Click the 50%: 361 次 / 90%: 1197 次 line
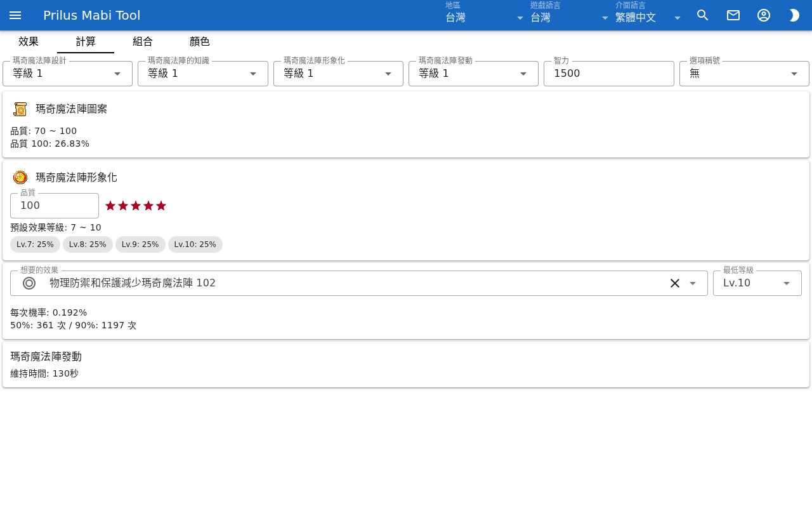Screen dimensions: 812x508 (74, 326)
